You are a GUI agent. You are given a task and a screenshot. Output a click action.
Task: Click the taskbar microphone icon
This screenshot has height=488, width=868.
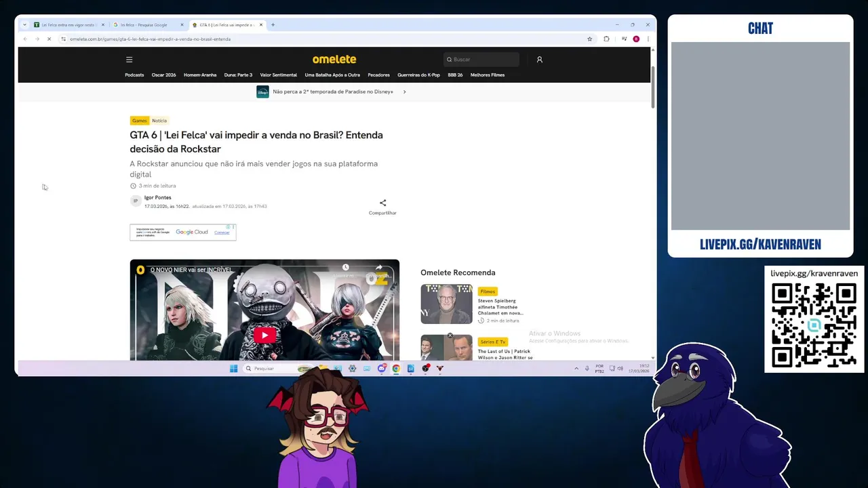587,369
